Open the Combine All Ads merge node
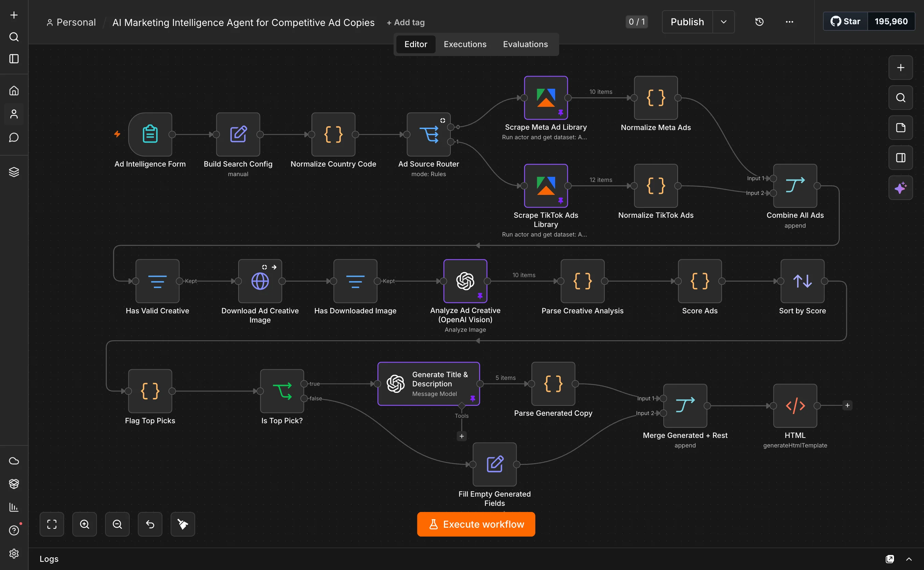This screenshot has width=924, height=570. tap(795, 185)
